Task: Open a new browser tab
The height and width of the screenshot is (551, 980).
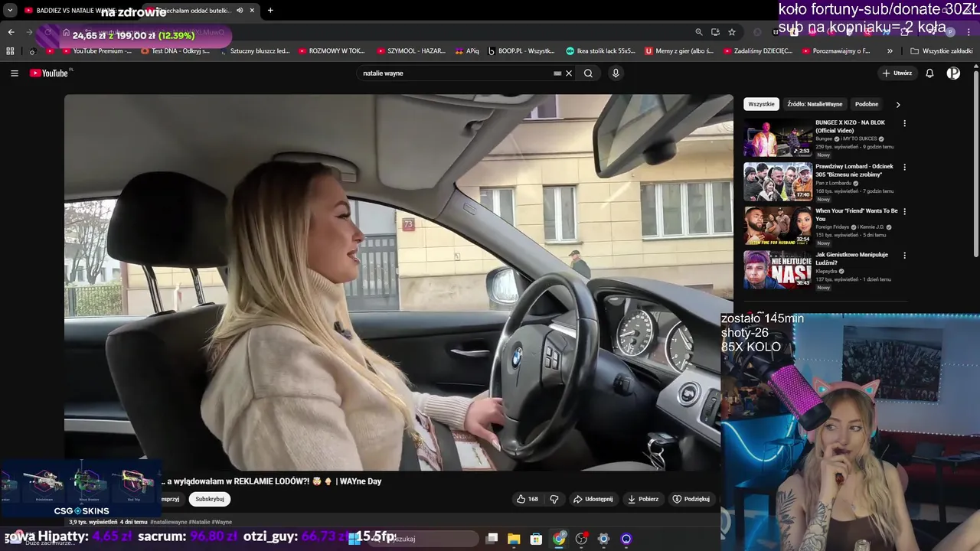Action: point(270,10)
